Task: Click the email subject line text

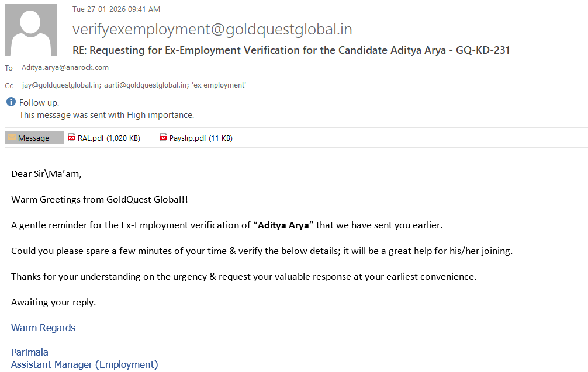Action: click(x=291, y=50)
